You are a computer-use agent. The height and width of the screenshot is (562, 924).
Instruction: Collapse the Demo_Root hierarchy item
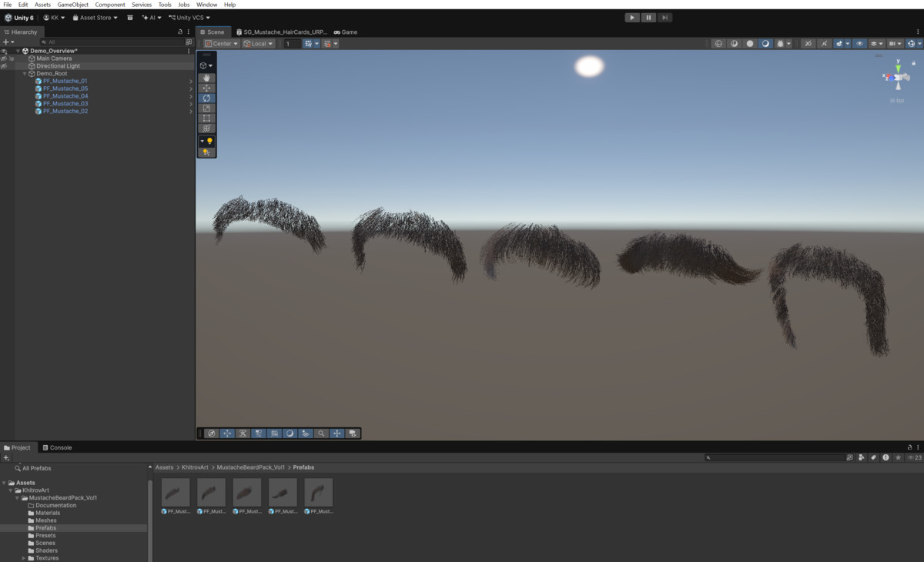click(x=25, y=74)
